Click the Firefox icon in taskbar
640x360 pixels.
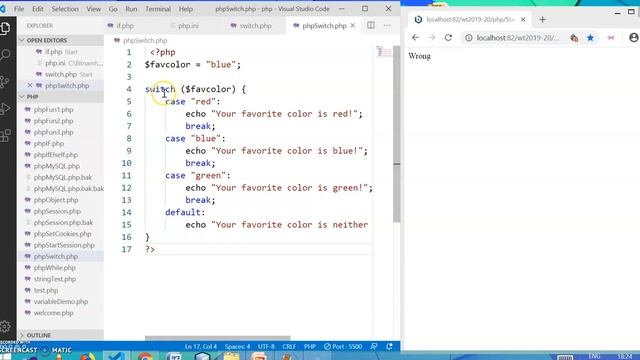pyautogui.click(x=87, y=357)
